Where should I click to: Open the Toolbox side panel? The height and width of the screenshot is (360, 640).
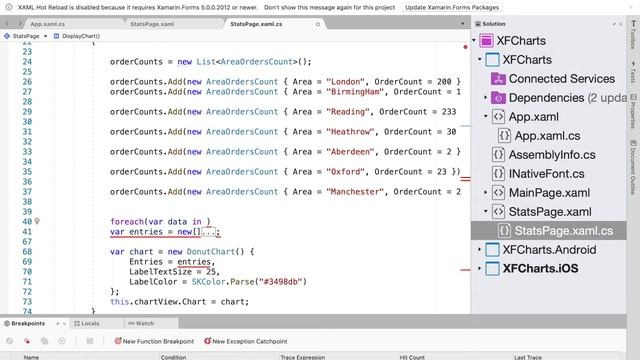click(633, 34)
